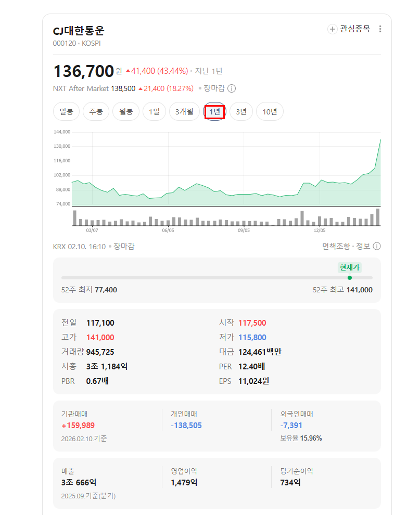Switch chart to 월봉 view
420x515 pixels.
coord(126,111)
